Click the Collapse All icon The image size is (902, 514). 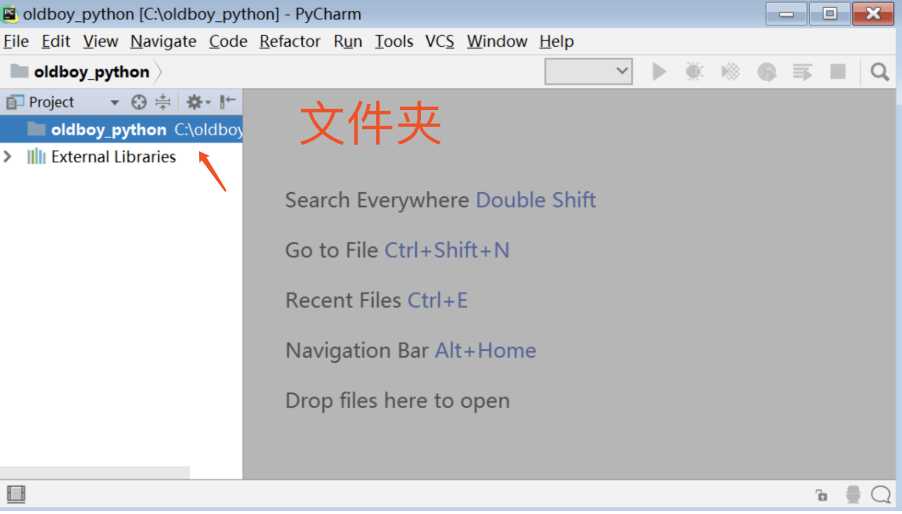[163, 102]
